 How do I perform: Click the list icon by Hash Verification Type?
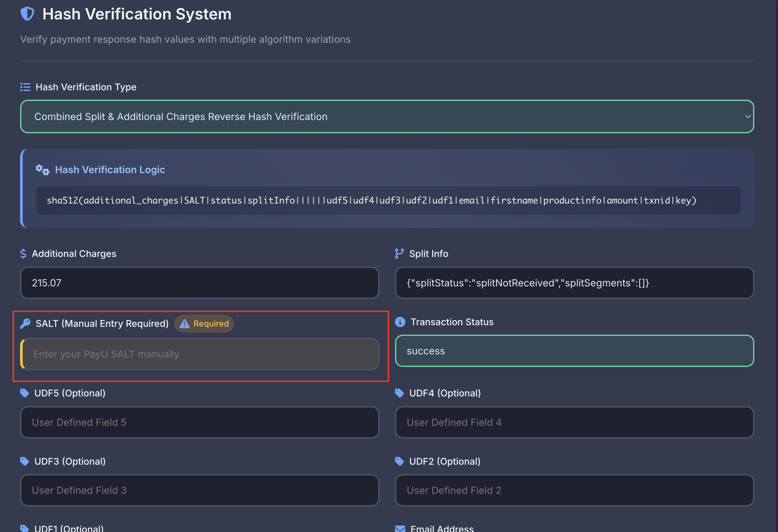coord(25,87)
